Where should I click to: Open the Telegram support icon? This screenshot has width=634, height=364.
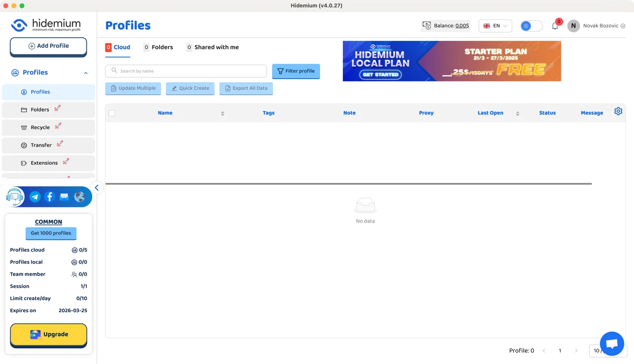click(x=35, y=197)
